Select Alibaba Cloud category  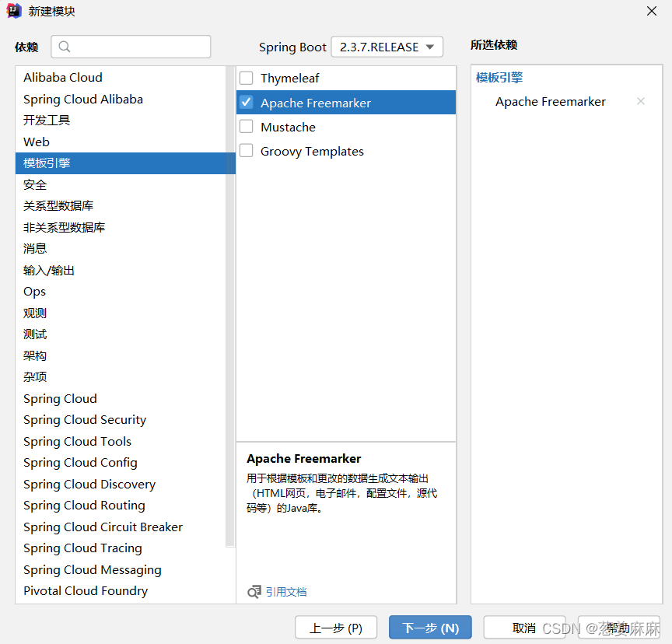121,78
